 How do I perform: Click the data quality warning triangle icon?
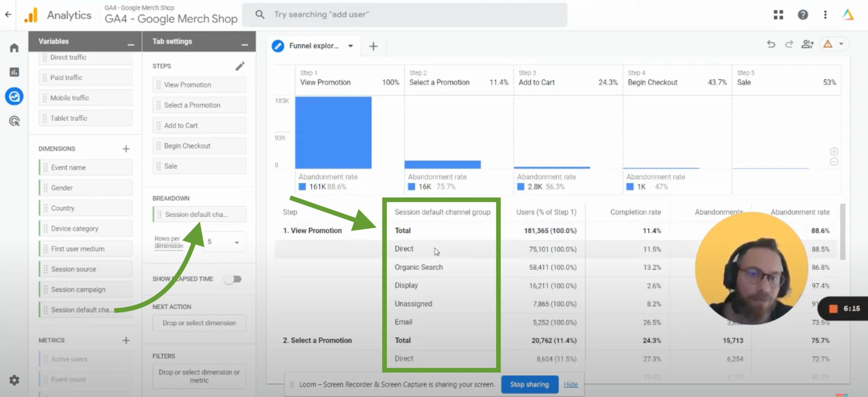[x=828, y=44]
